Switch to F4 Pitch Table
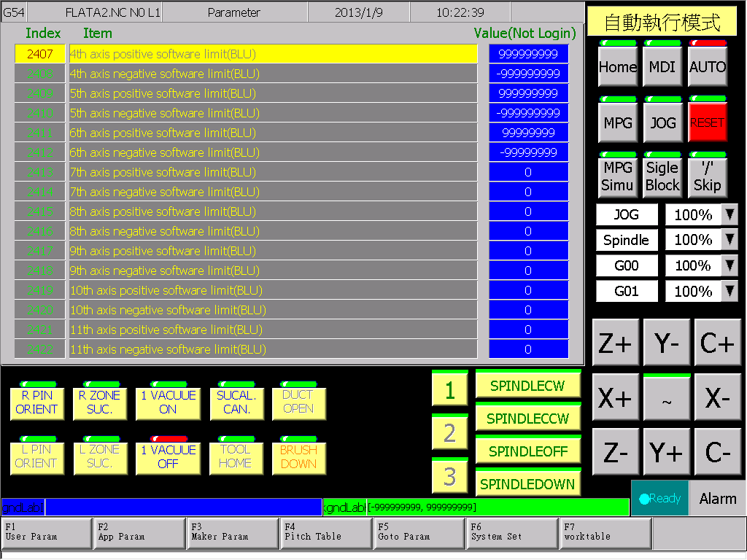 [x=326, y=533]
